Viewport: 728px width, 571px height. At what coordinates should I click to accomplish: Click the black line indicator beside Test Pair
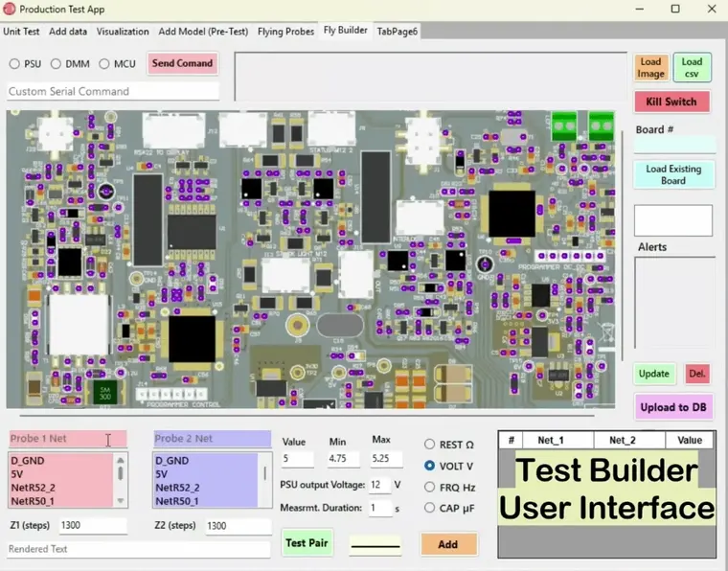coord(375,545)
